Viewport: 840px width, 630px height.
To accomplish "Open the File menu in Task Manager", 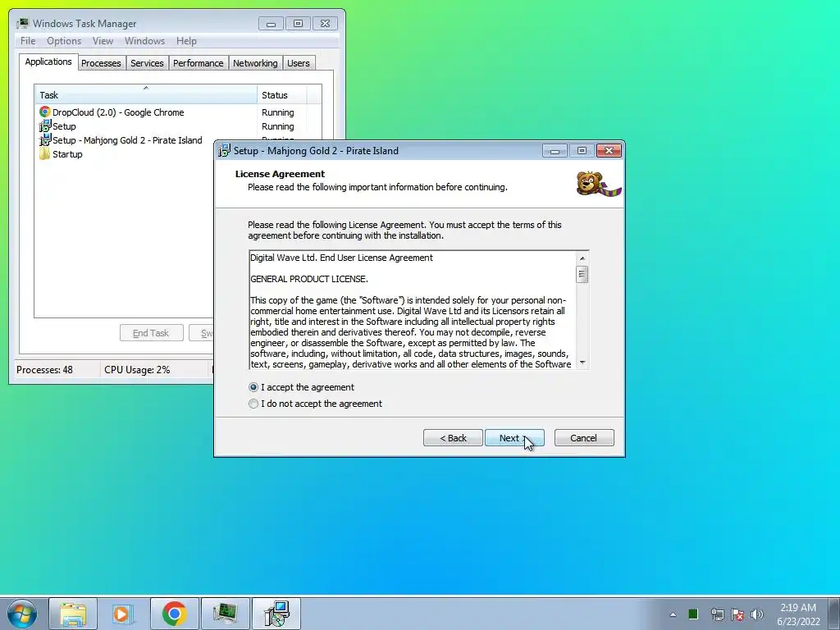I will coord(28,41).
